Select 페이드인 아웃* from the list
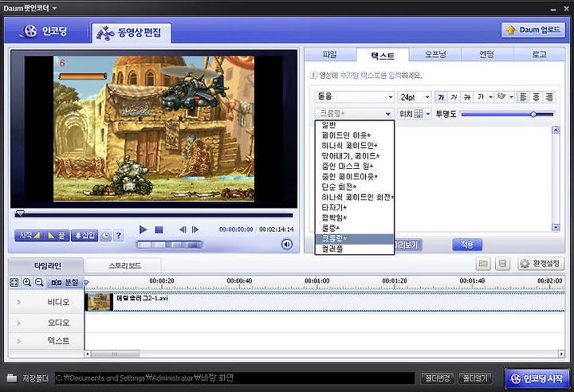The height and width of the screenshot is (392, 574). [x=354, y=135]
